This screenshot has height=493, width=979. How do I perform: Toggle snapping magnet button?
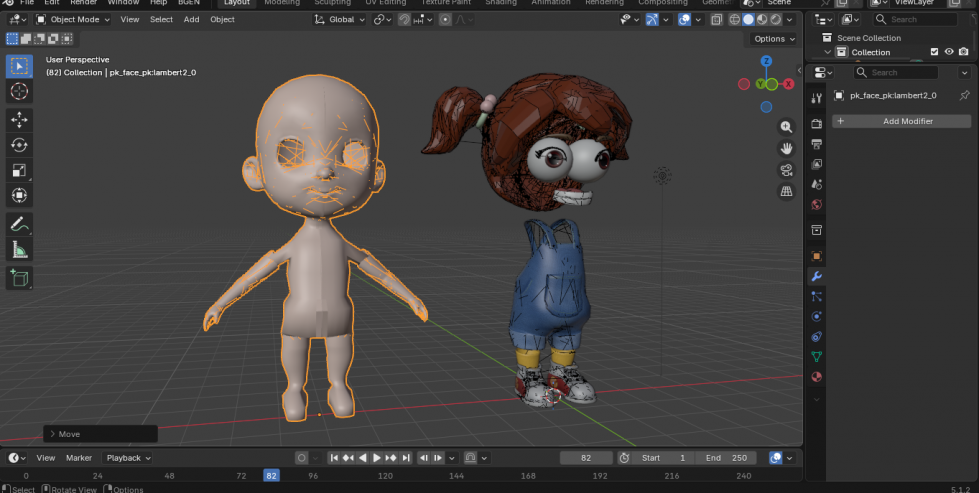[x=404, y=19]
